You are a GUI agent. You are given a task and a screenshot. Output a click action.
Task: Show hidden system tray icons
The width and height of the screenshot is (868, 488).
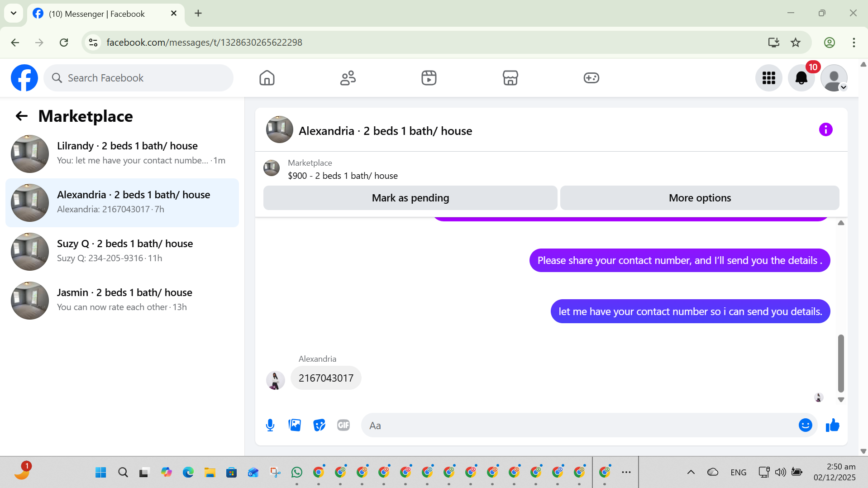coord(691,473)
